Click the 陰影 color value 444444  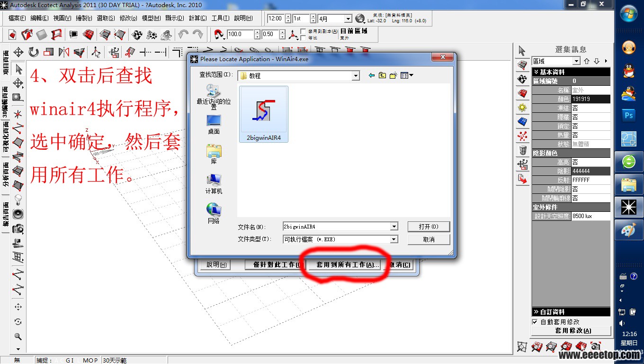pos(590,171)
